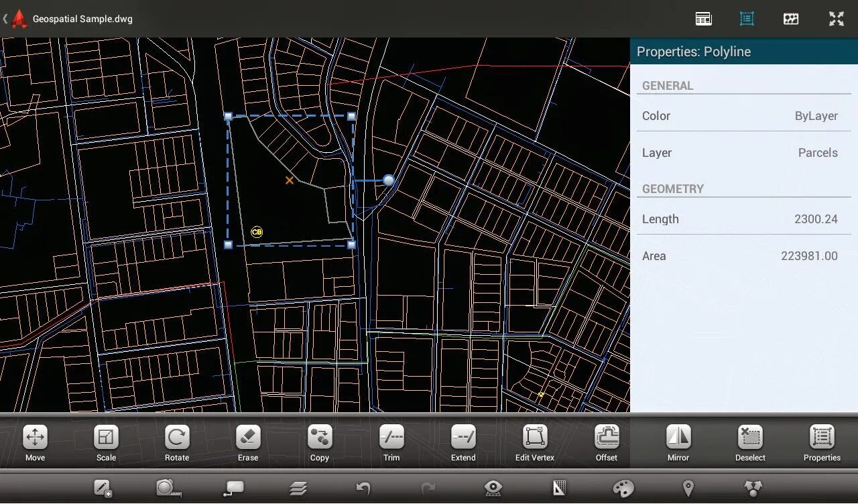Tap the GEOMETRY section header

click(x=673, y=189)
